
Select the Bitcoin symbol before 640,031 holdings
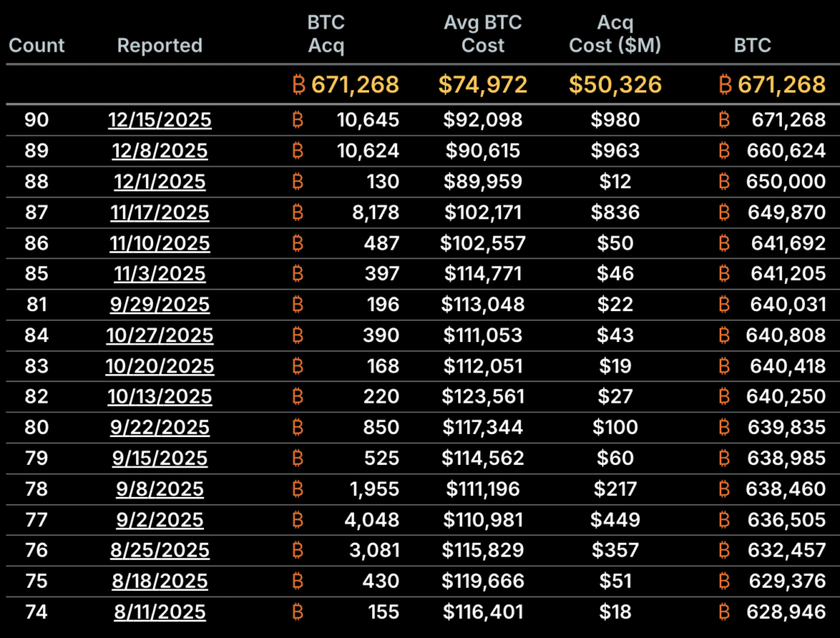725,305
